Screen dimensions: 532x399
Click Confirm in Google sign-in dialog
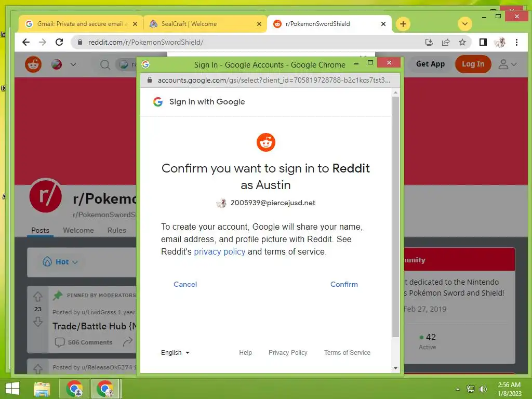[x=344, y=284]
